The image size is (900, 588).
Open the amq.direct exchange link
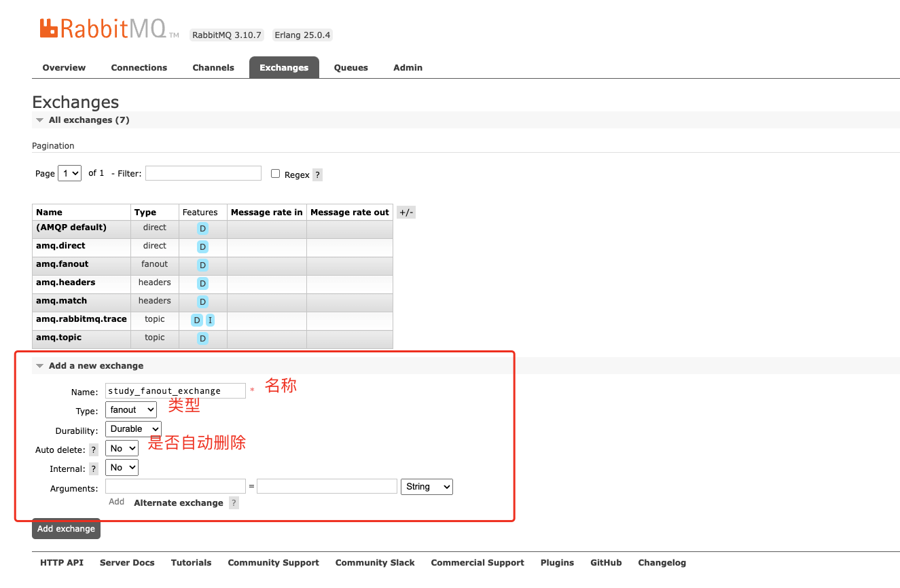(x=60, y=246)
